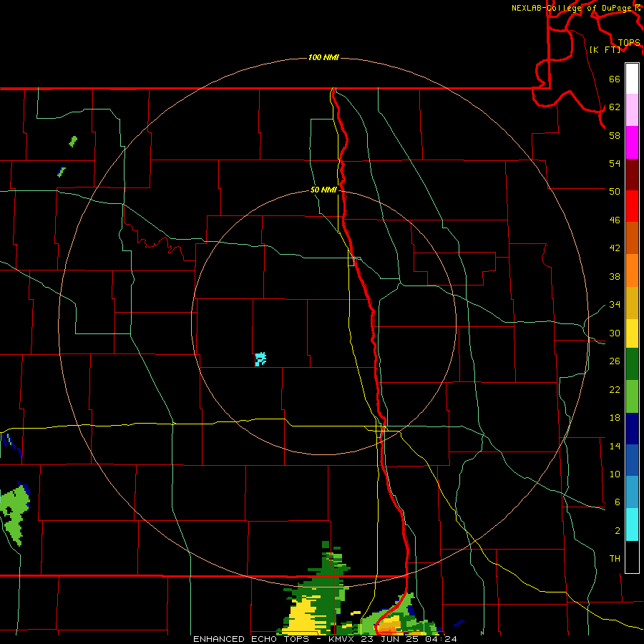Click the small green echo in upper left
Viewport: 644px width, 644px height.
click(73, 142)
